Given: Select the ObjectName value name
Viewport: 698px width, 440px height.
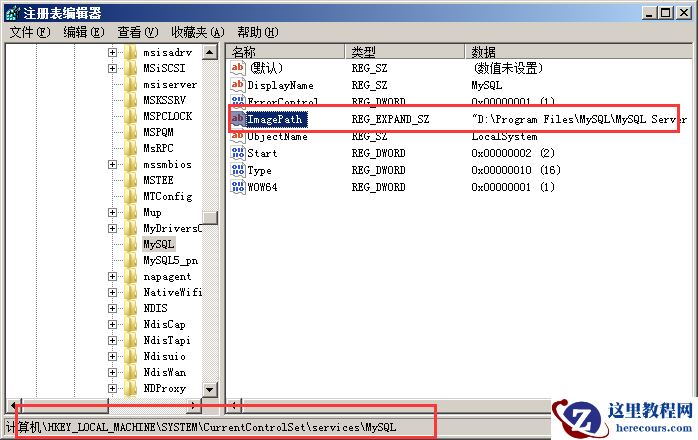Looking at the screenshot, I should [x=277, y=136].
